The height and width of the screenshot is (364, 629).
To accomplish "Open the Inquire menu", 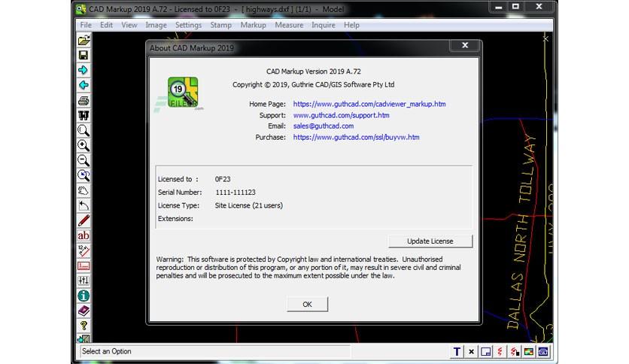I will [324, 25].
